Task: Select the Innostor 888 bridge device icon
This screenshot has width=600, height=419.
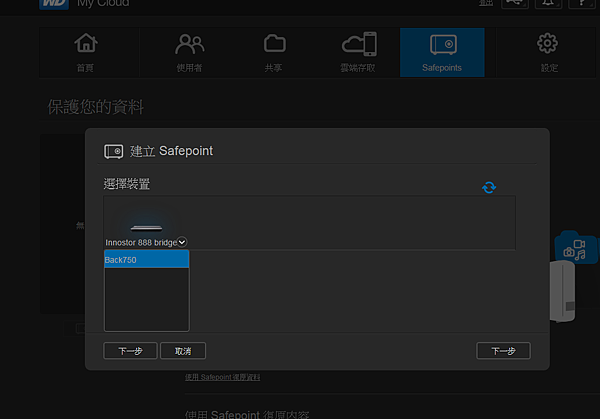Action: click(146, 228)
